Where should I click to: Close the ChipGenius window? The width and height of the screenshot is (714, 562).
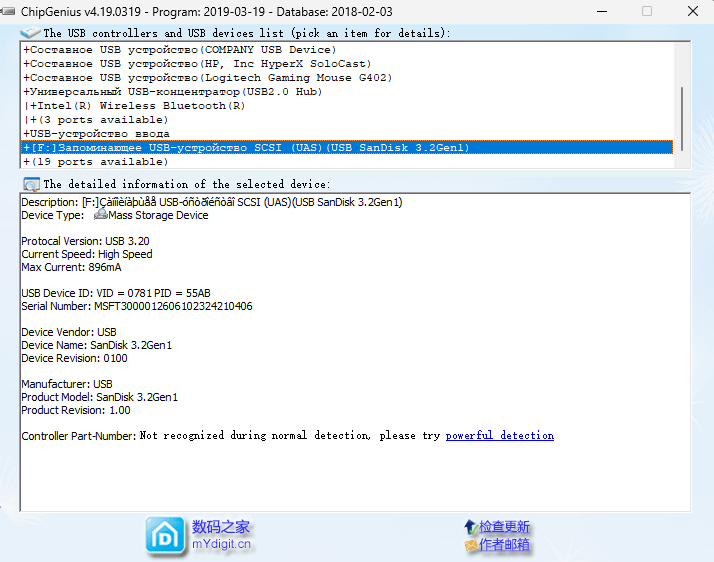(693, 11)
